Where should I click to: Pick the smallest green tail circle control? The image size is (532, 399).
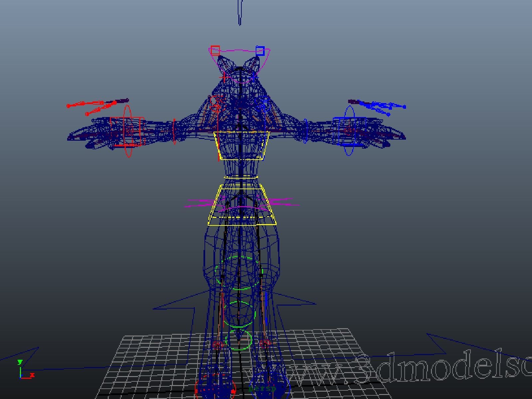point(239,340)
